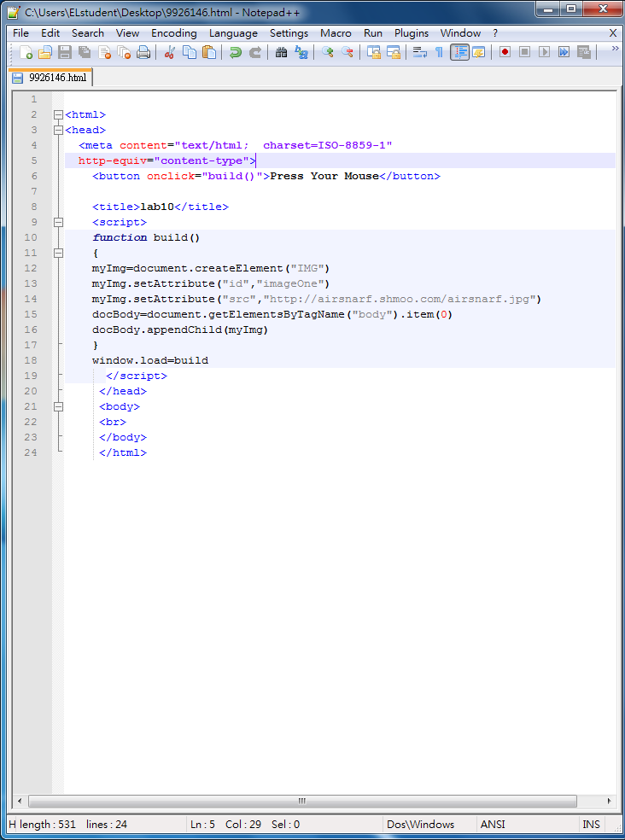Stop macro recording square button
The width and height of the screenshot is (625, 840).
(525, 52)
